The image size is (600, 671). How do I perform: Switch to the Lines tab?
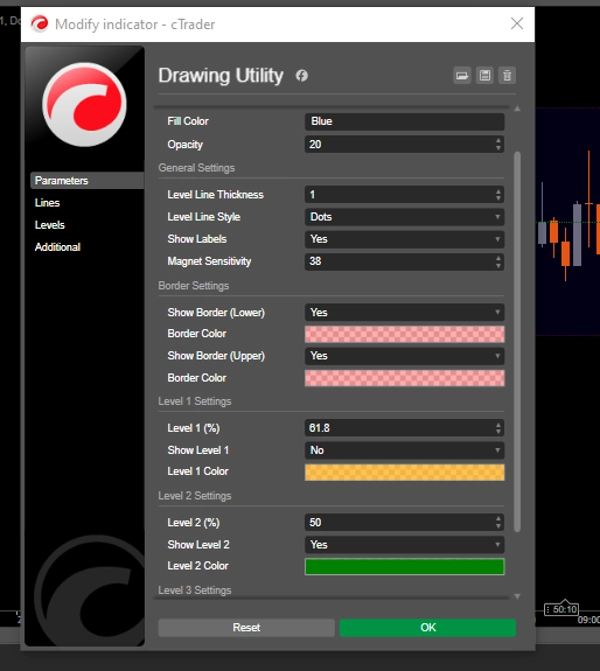tap(47, 203)
